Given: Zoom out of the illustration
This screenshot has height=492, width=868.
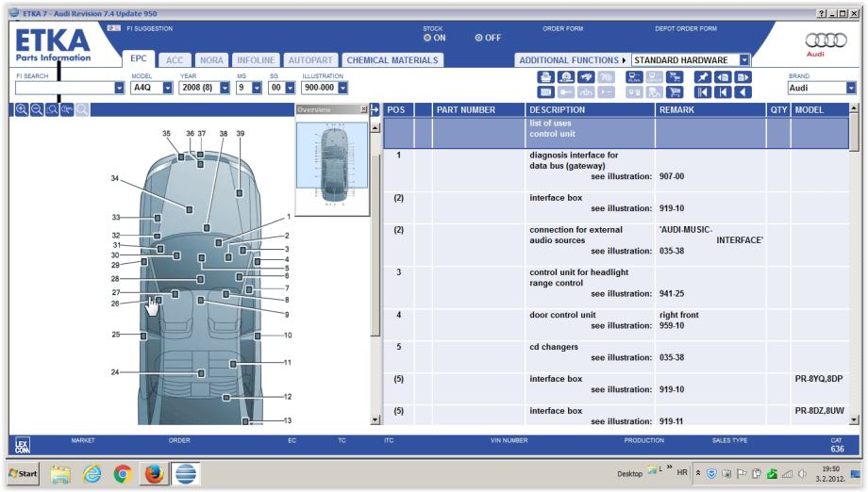Looking at the screenshot, I should point(37,109).
